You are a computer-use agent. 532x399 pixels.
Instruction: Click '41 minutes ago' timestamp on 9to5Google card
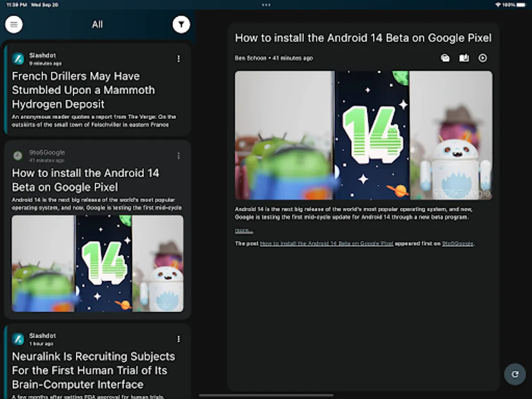(47, 160)
